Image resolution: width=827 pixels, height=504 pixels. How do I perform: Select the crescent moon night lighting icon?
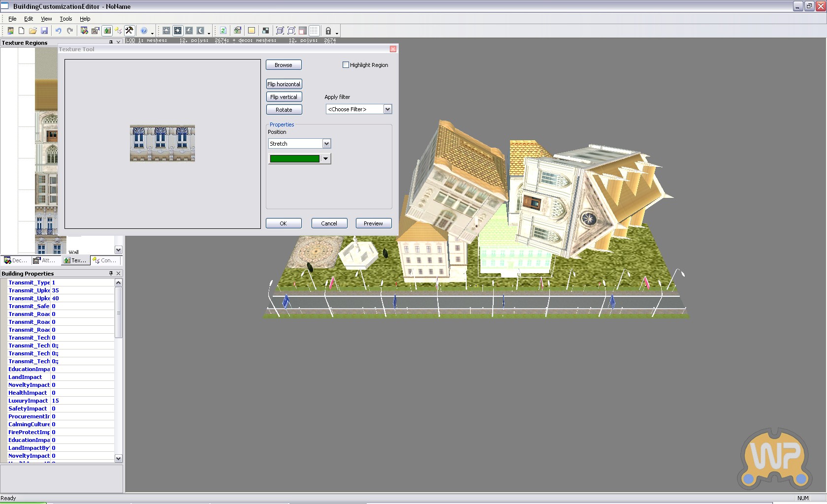(200, 31)
